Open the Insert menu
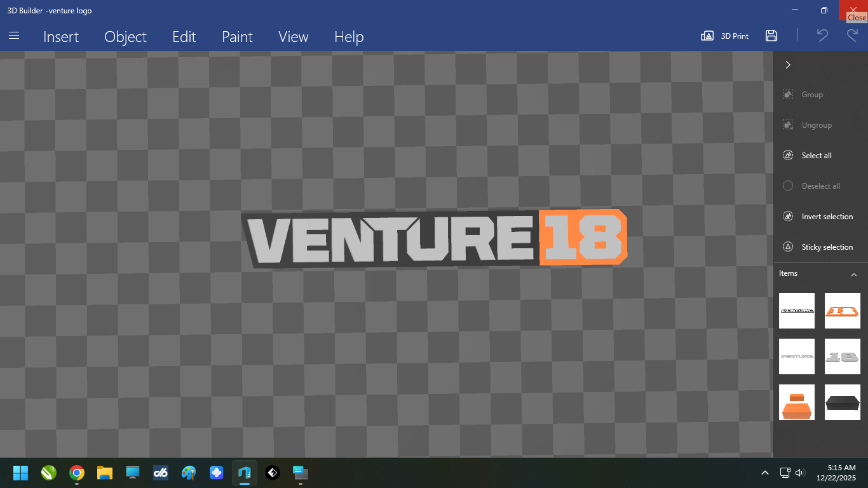Image resolution: width=868 pixels, height=488 pixels. click(61, 37)
